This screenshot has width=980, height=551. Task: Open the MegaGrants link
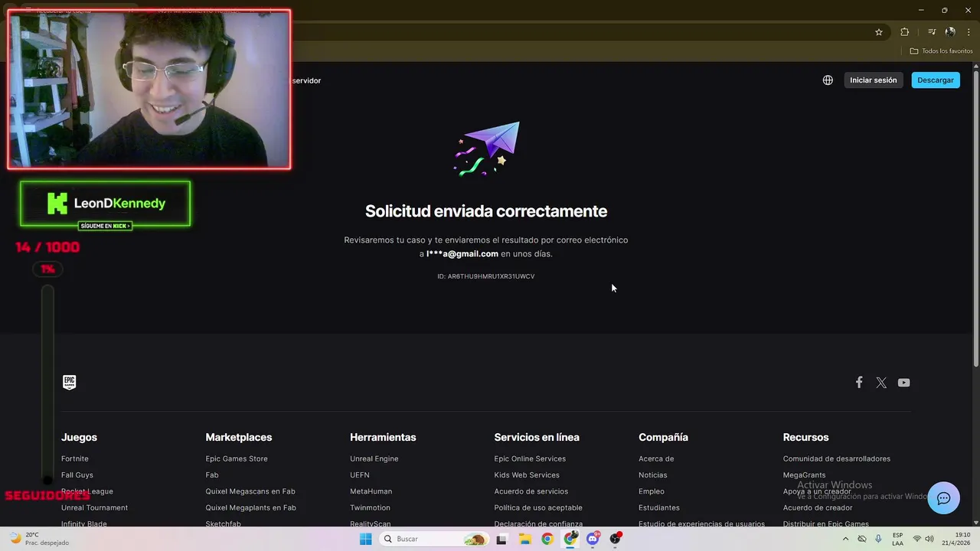click(x=804, y=475)
